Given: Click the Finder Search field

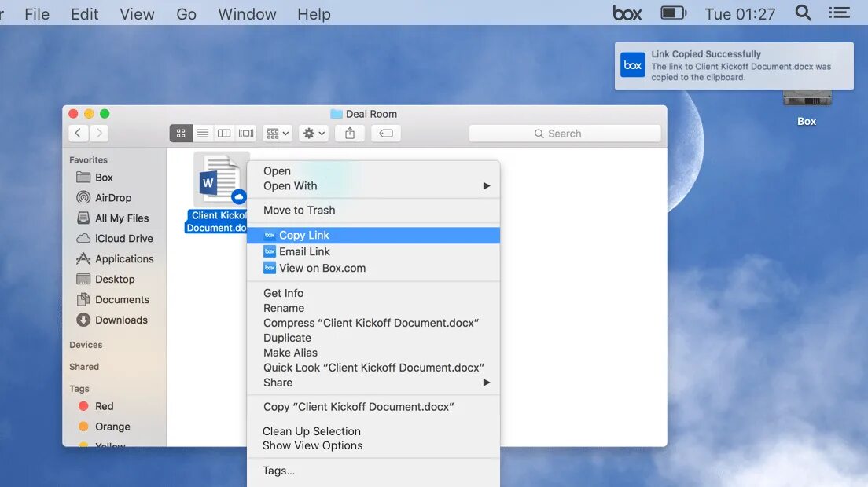Looking at the screenshot, I should [565, 134].
